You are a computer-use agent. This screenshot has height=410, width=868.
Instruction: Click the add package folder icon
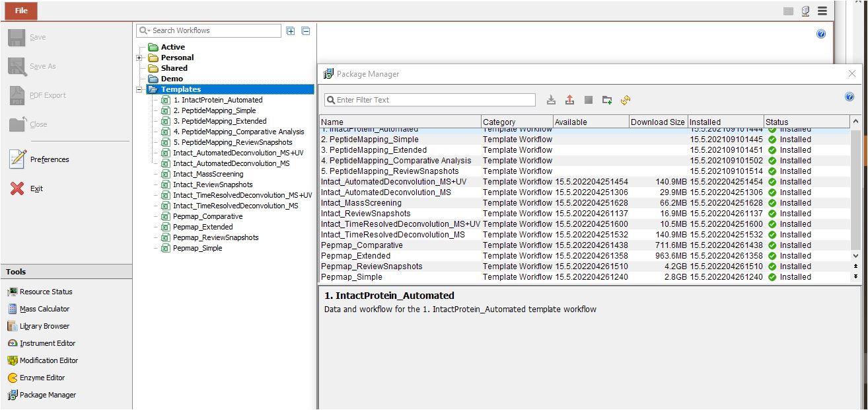tap(607, 100)
